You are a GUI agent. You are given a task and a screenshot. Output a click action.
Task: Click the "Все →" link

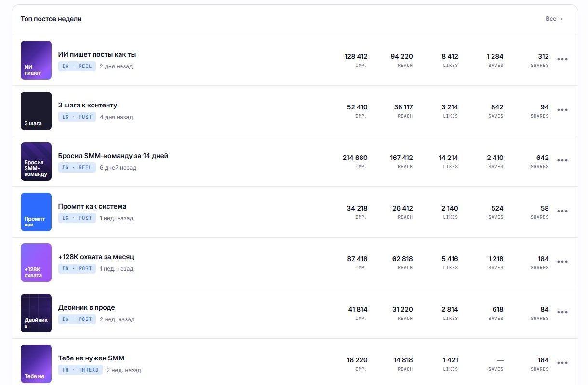(554, 19)
